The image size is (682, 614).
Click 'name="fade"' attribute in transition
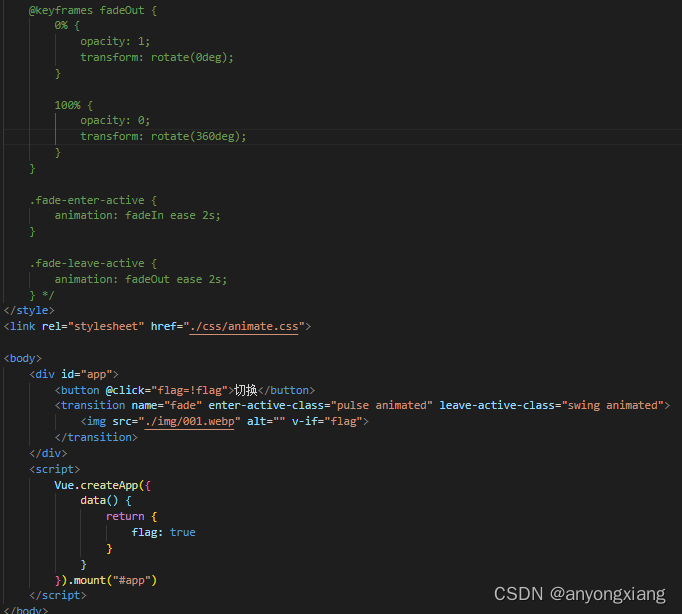[167, 406]
